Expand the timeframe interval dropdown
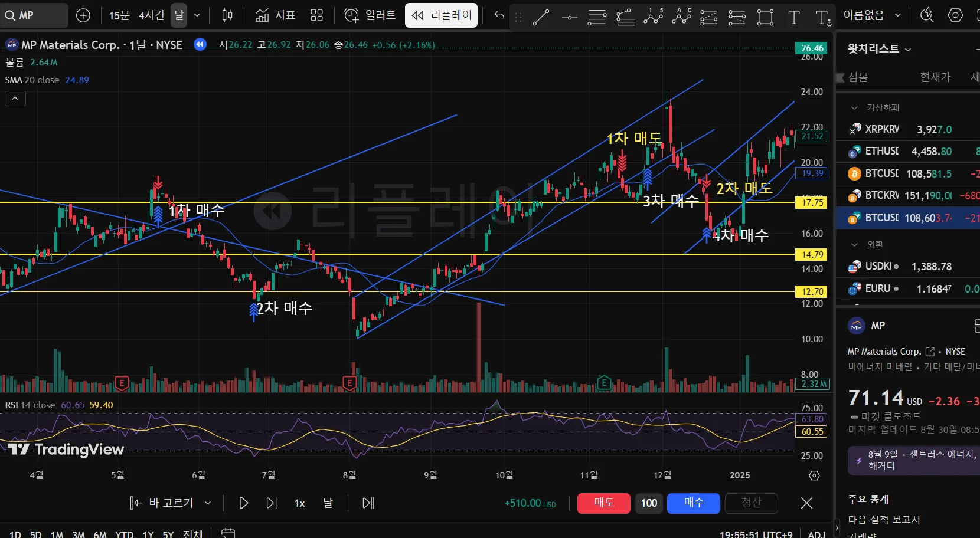 point(197,15)
